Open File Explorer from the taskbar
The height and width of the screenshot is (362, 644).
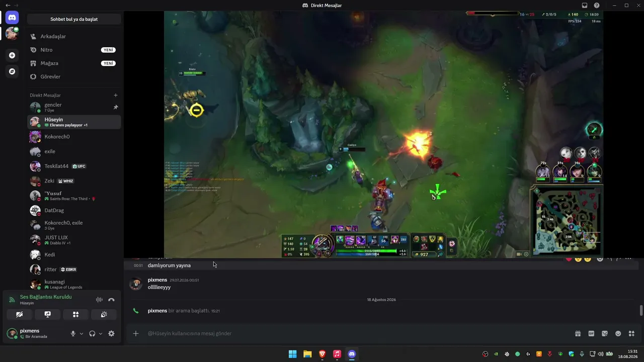pos(307,354)
